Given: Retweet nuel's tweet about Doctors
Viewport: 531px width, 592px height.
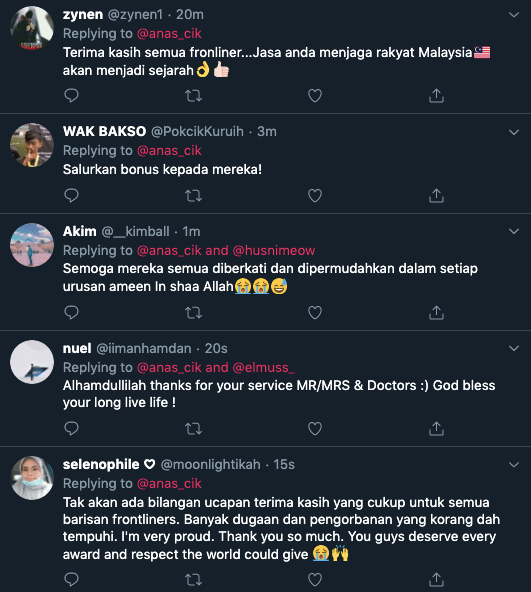Looking at the screenshot, I should (x=193, y=429).
